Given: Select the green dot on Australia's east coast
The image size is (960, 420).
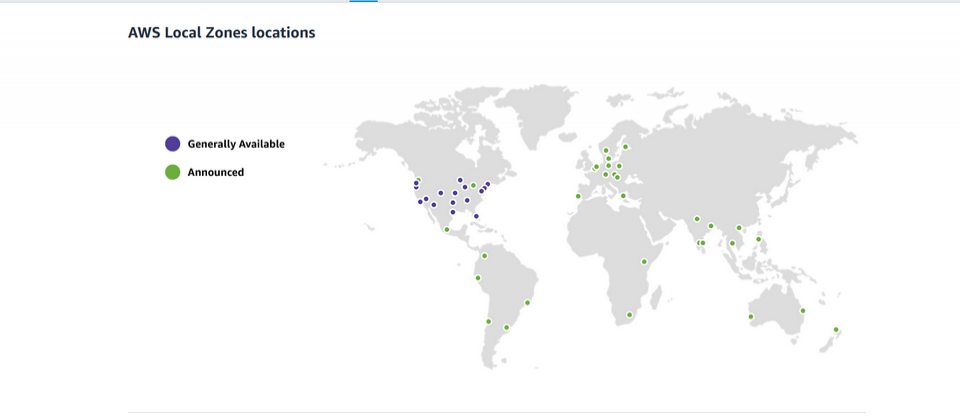Looking at the screenshot, I should [803, 310].
